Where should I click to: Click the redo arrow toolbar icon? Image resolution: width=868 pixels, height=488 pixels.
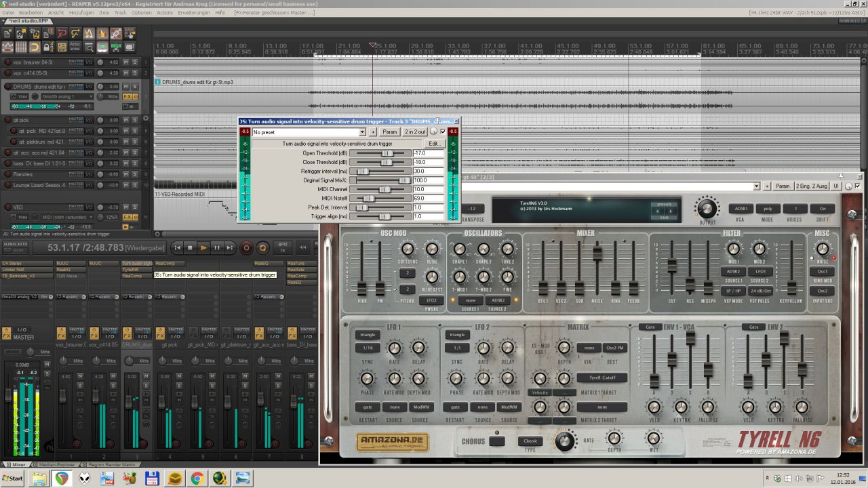tap(75, 33)
